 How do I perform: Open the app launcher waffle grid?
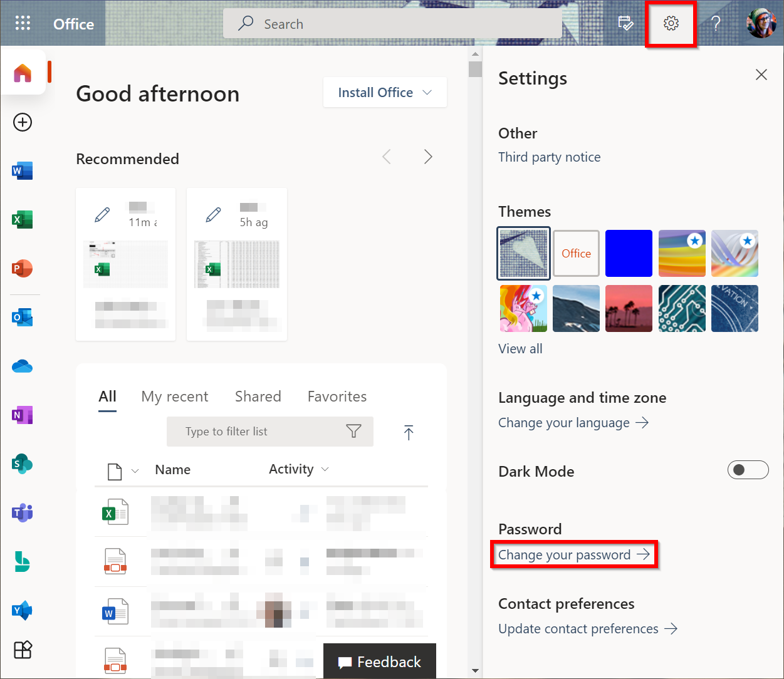tap(23, 24)
